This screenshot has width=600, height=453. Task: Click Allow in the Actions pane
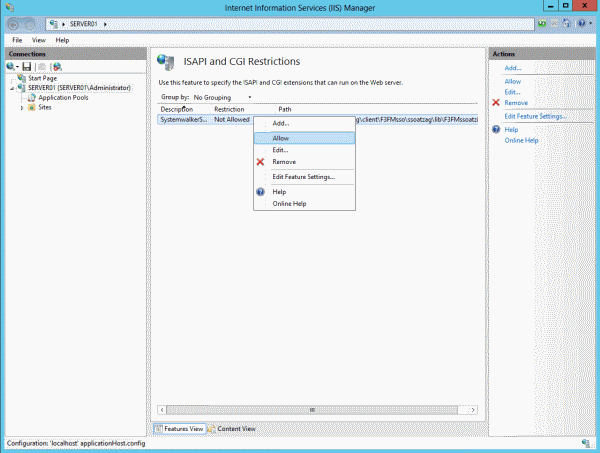point(513,81)
